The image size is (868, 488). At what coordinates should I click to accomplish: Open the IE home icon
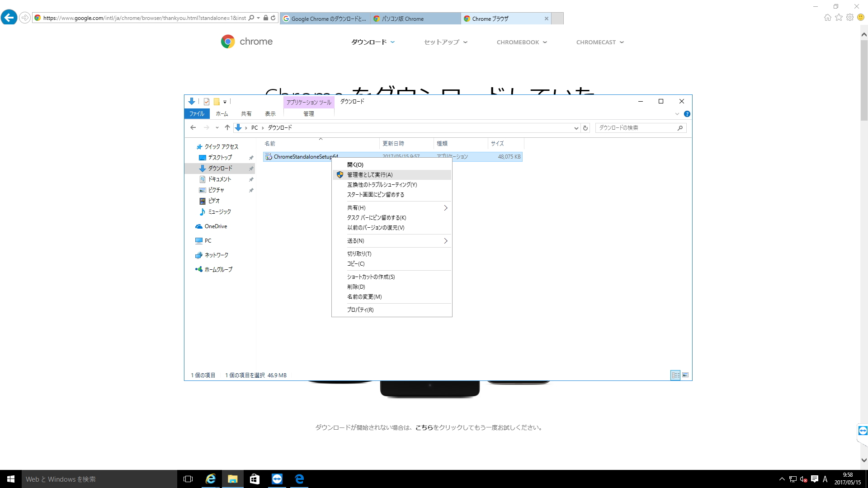pos(827,18)
